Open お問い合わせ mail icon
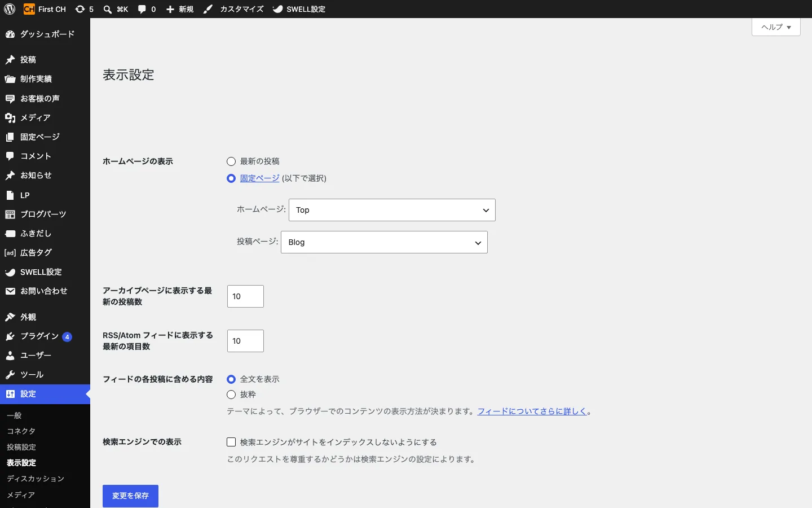The width and height of the screenshot is (812, 508). (x=10, y=291)
